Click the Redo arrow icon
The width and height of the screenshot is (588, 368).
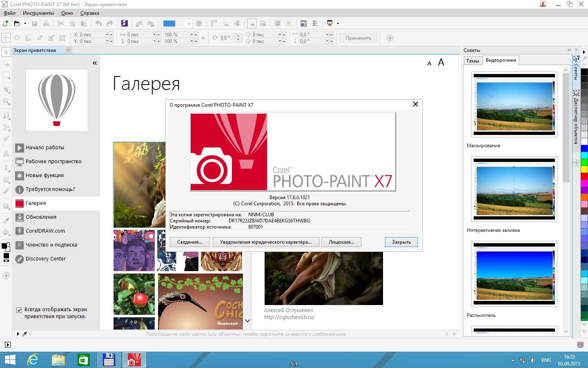pos(110,23)
